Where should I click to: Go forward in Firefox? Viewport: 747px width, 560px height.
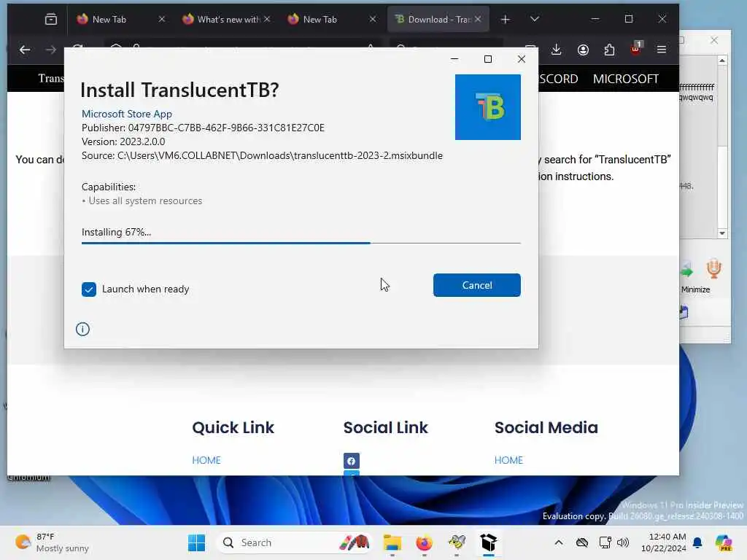click(50, 50)
